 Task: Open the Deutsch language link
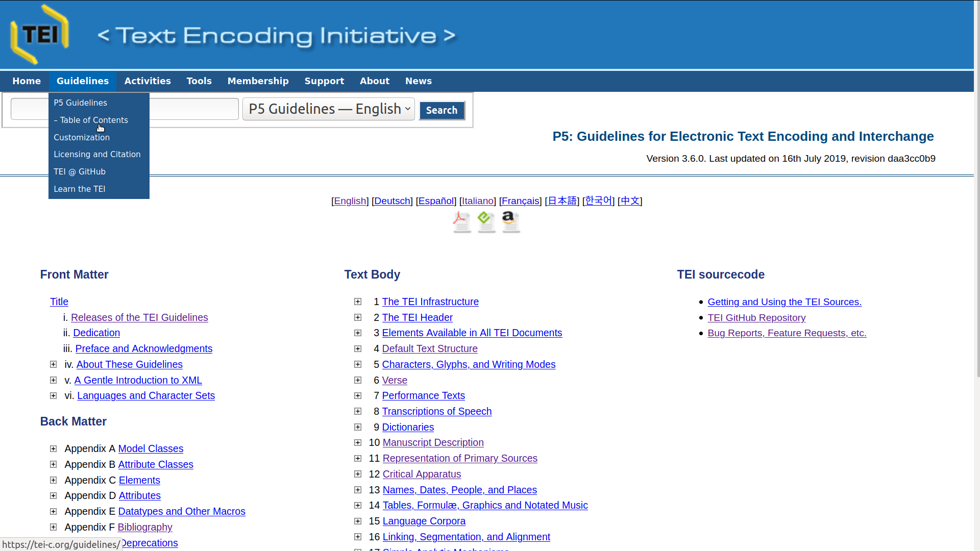coord(392,201)
